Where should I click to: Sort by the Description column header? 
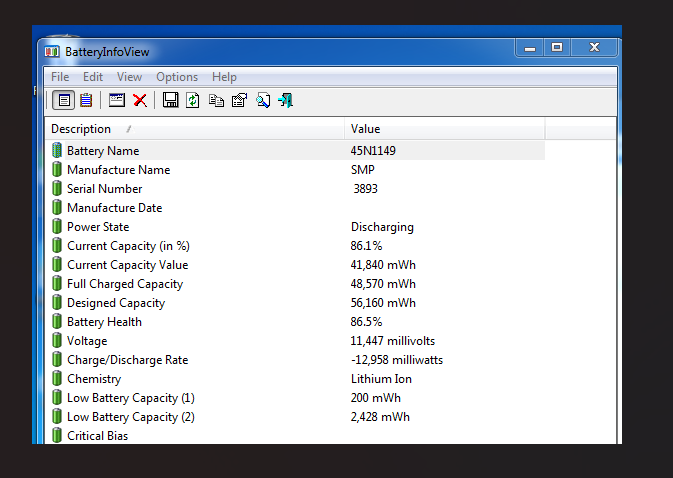point(194,129)
